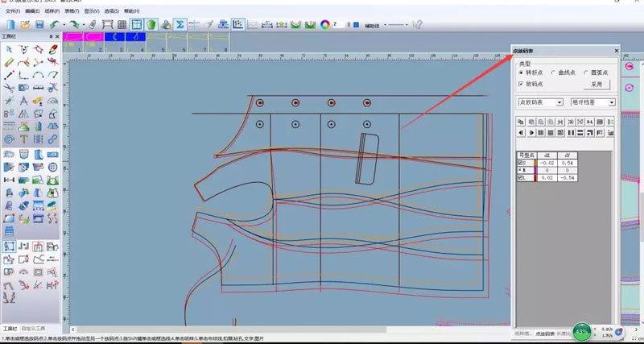Image resolution: width=644 pixels, height=344 pixels.
Task: Select the 转折点 radio button
Action: pos(521,73)
